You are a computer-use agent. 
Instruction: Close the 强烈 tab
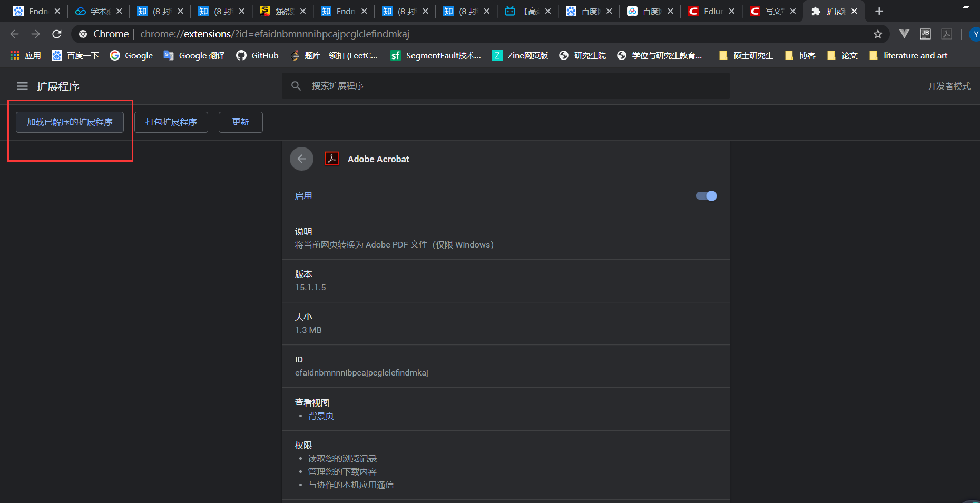coord(303,11)
